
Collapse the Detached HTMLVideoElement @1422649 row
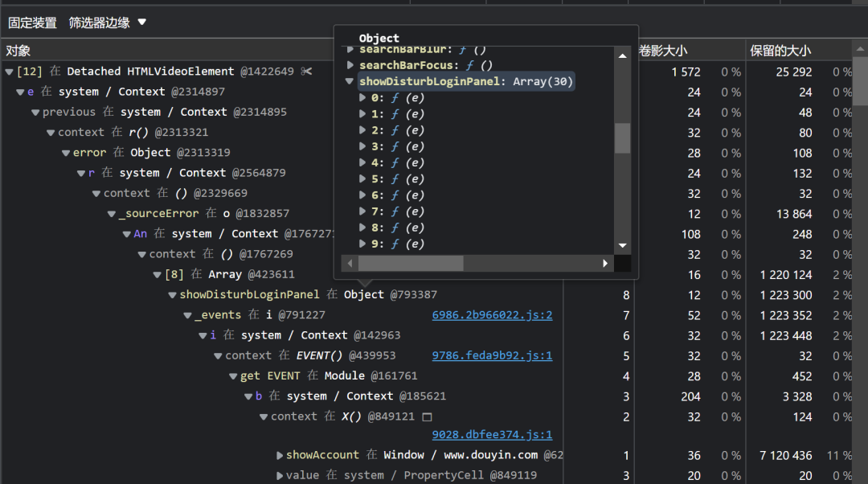point(10,72)
